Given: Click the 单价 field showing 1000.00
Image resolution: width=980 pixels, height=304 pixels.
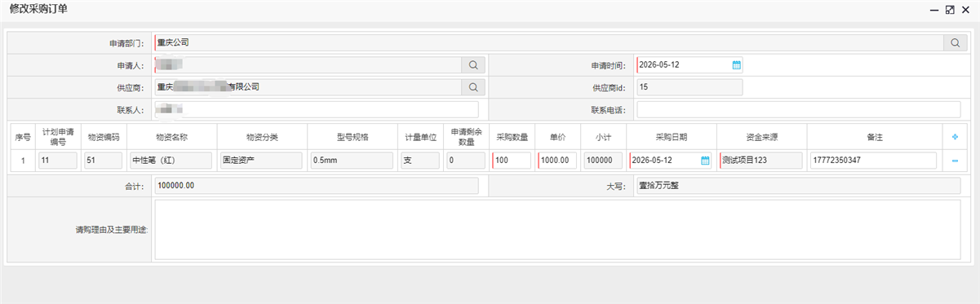Looking at the screenshot, I should coord(557,161).
